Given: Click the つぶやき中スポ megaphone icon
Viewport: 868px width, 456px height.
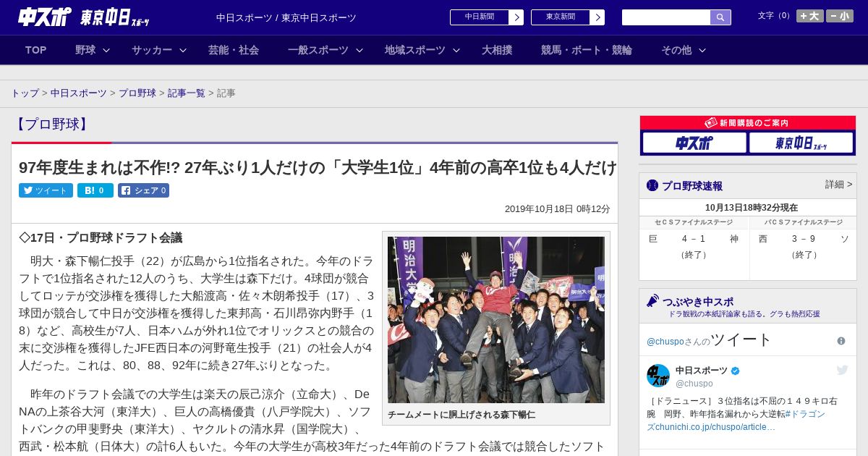Looking at the screenshot, I should point(653,300).
